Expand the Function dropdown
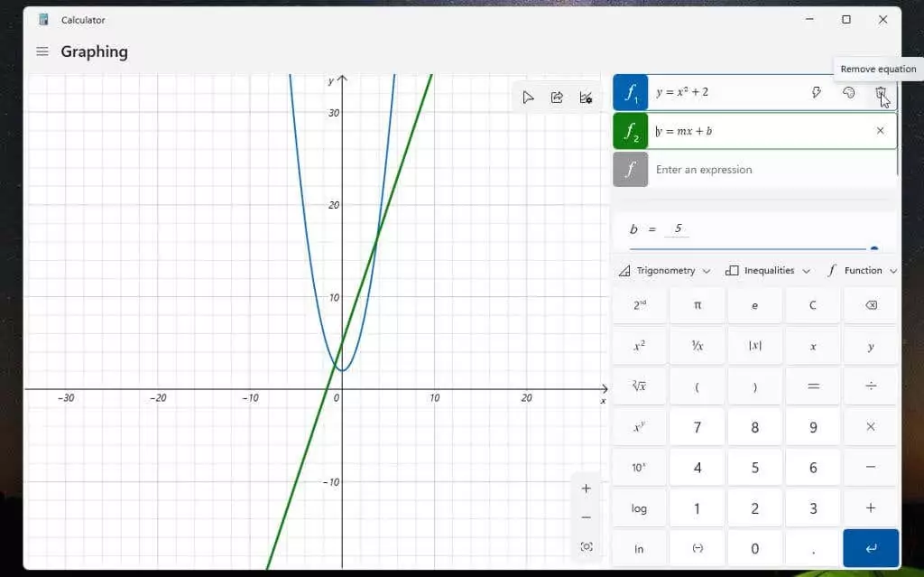The height and width of the screenshot is (577, 924). 862,271
